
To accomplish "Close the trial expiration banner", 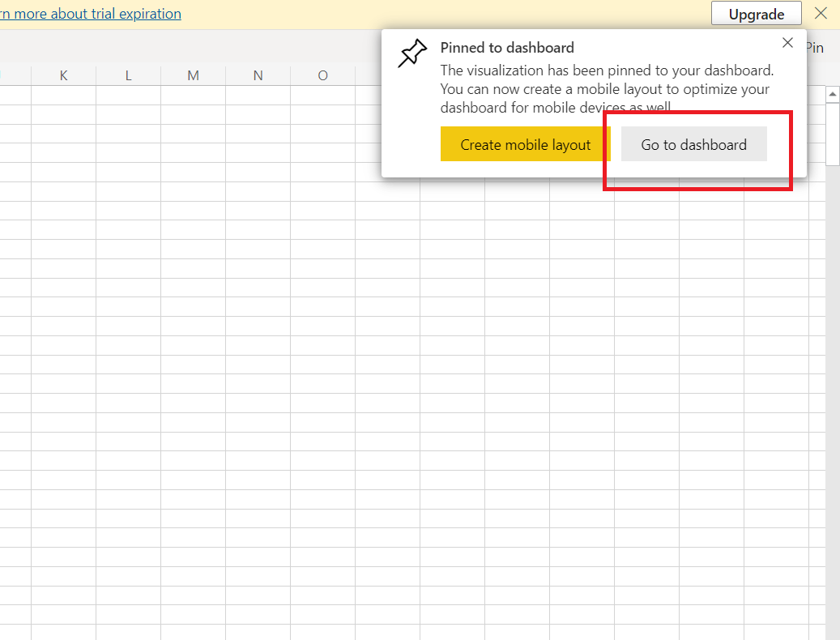I will pyautogui.click(x=821, y=13).
